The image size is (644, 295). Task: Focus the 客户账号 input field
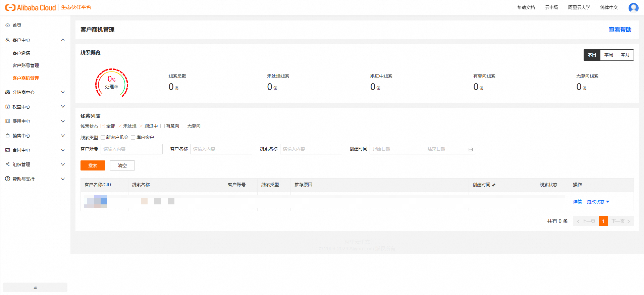[131, 149]
